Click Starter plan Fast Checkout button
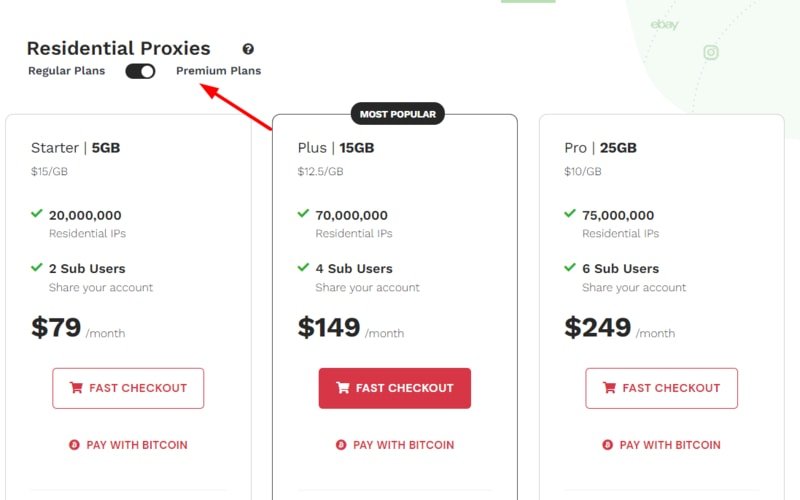Screen dimensions: 800x500 [x=128, y=388]
